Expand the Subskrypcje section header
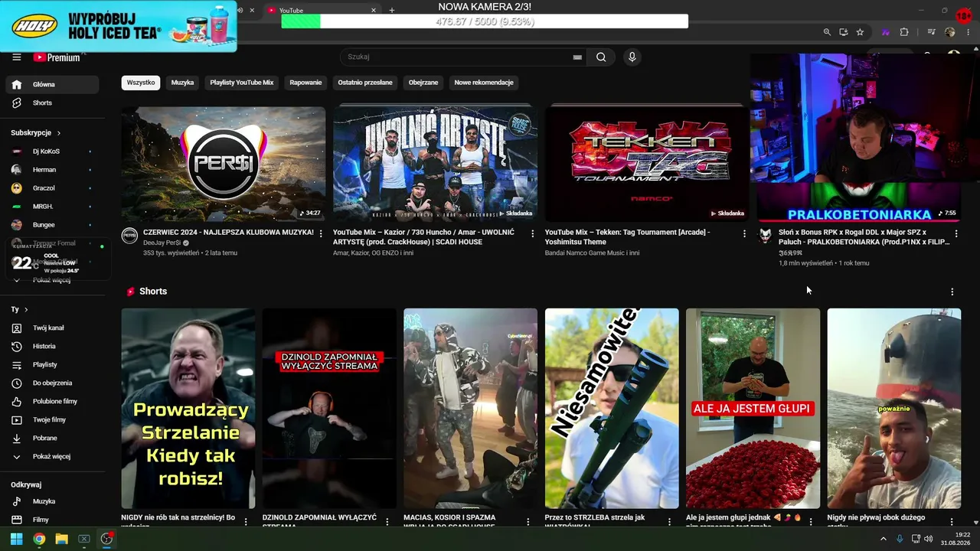The image size is (980, 551). 36,132
